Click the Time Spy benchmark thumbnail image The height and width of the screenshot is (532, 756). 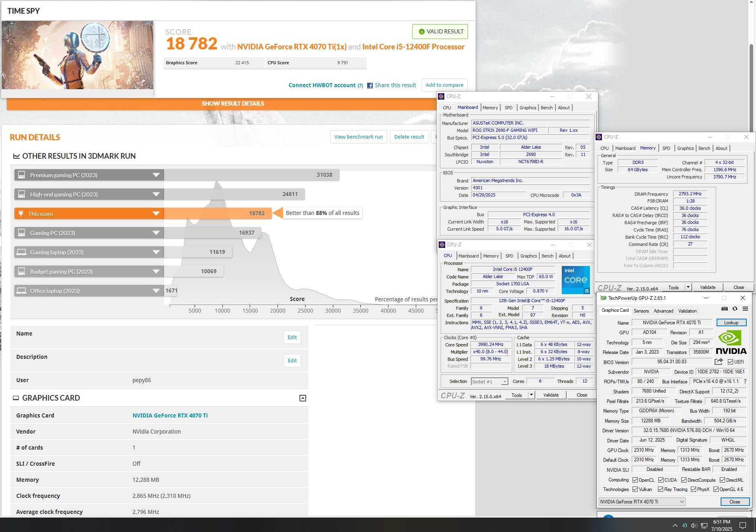coord(77,55)
